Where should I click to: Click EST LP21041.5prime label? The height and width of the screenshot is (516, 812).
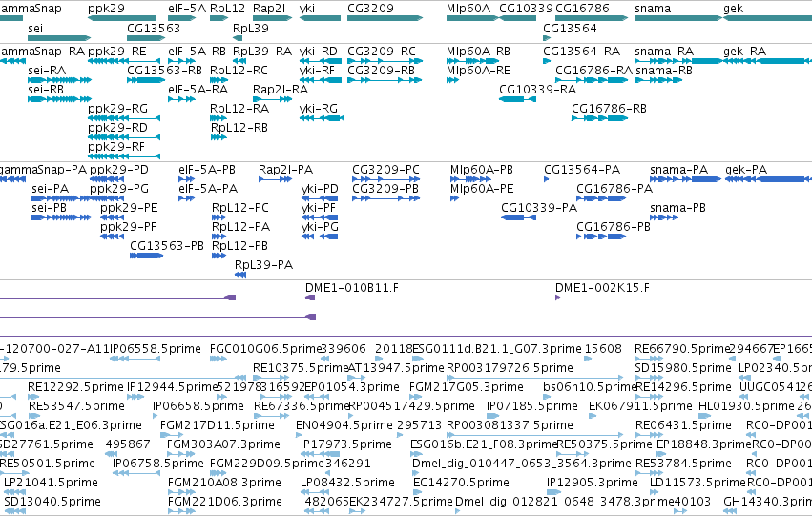point(52,483)
